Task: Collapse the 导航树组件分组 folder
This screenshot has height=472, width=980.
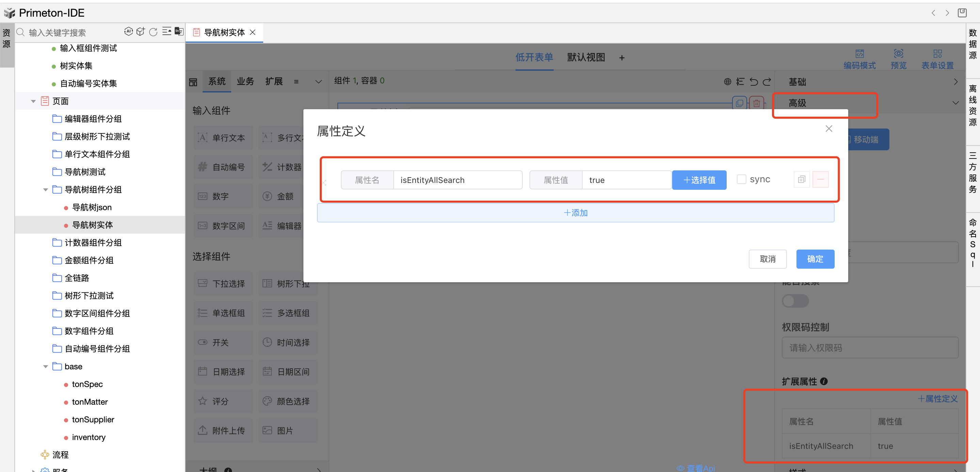Action: (x=46, y=190)
